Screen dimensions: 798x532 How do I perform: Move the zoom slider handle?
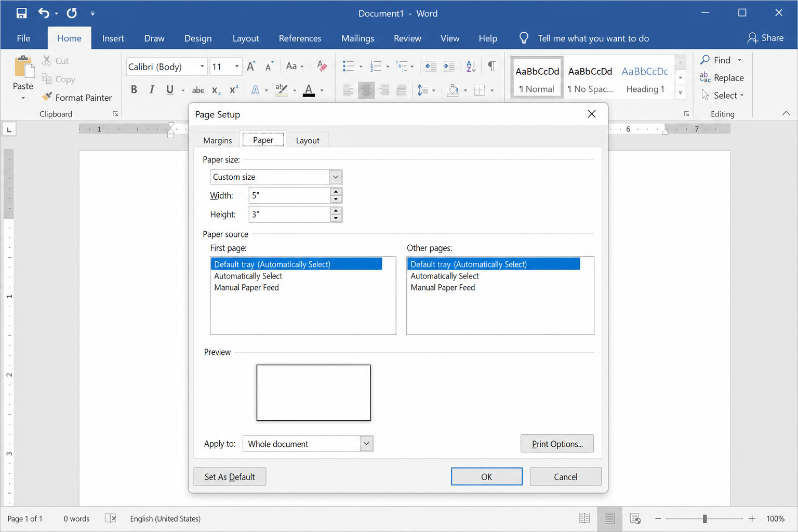click(x=704, y=518)
